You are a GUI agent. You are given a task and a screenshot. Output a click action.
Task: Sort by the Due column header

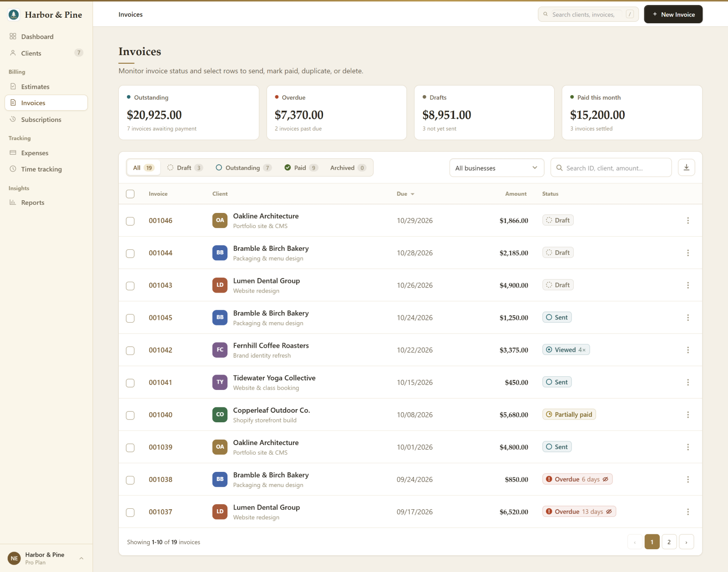click(405, 194)
